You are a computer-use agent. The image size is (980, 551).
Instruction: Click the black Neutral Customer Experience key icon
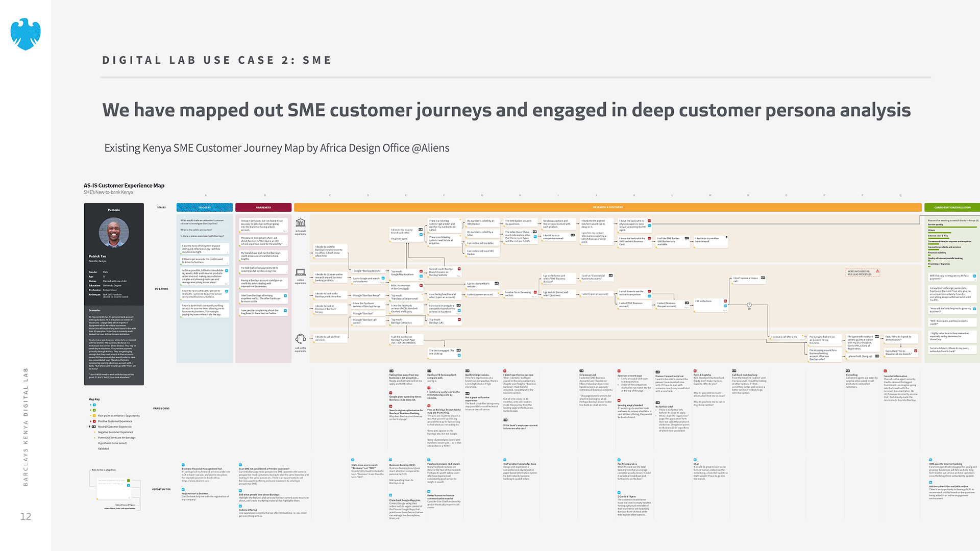pos(94,427)
